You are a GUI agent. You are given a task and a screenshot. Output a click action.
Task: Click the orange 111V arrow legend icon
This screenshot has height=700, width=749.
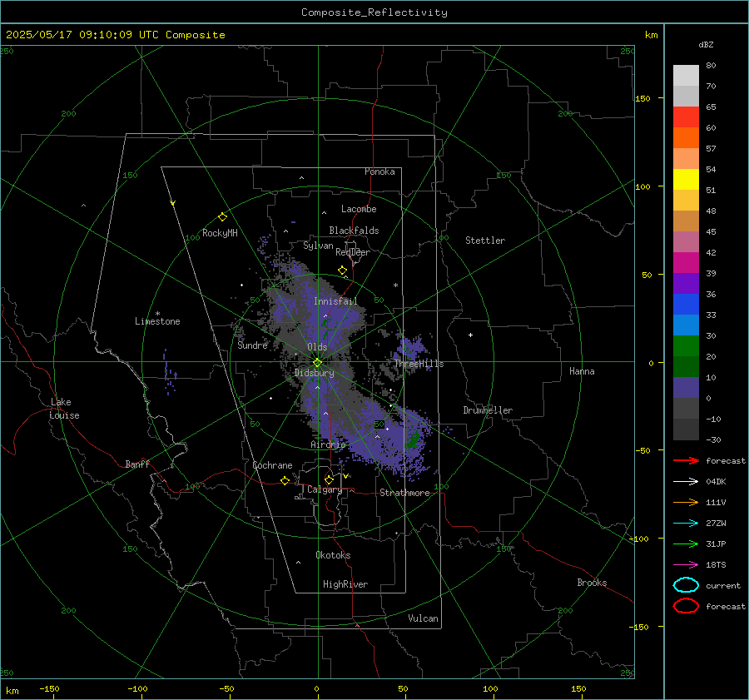pyautogui.click(x=687, y=502)
